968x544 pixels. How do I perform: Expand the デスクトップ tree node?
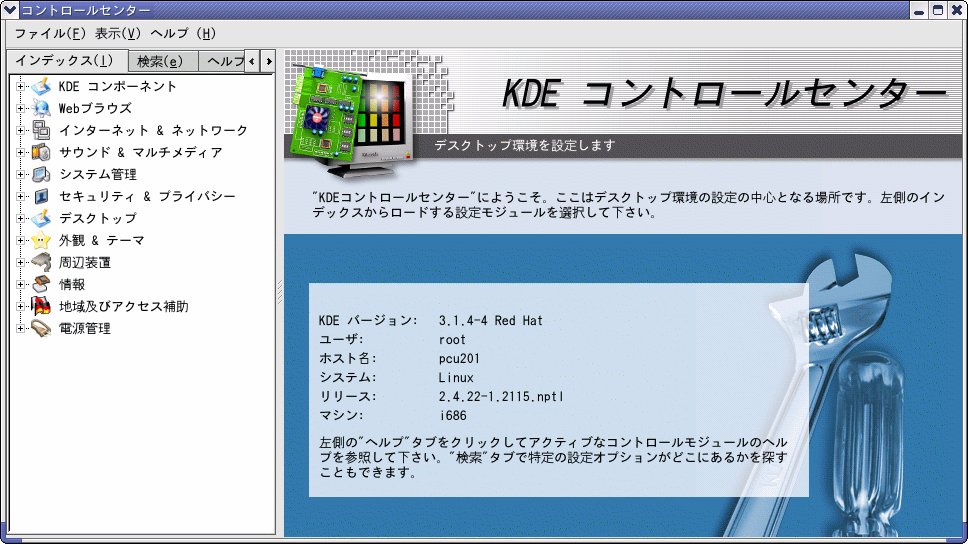click(20, 219)
